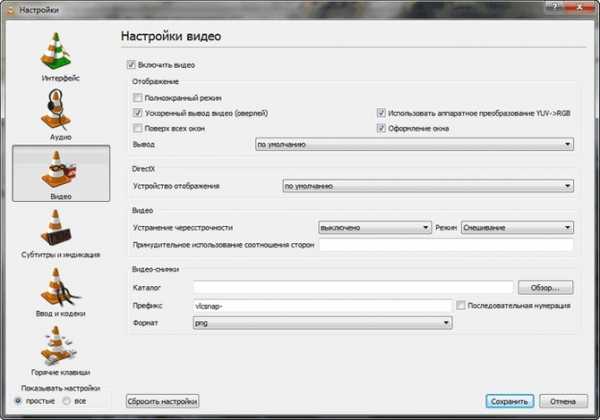This screenshot has height=420, width=600.
Task: Click the Сбросить настройки button
Action: tap(162, 401)
